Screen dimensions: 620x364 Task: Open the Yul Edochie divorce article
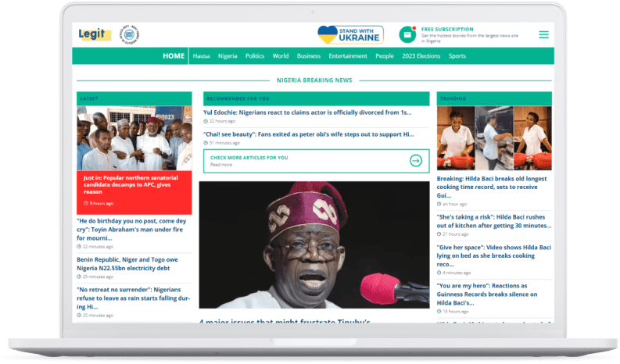coord(307,112)
